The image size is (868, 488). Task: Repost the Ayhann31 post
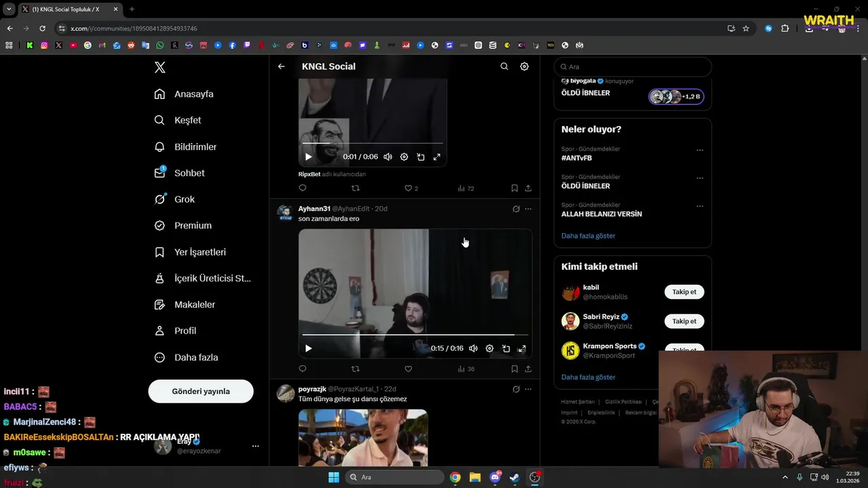355,369
